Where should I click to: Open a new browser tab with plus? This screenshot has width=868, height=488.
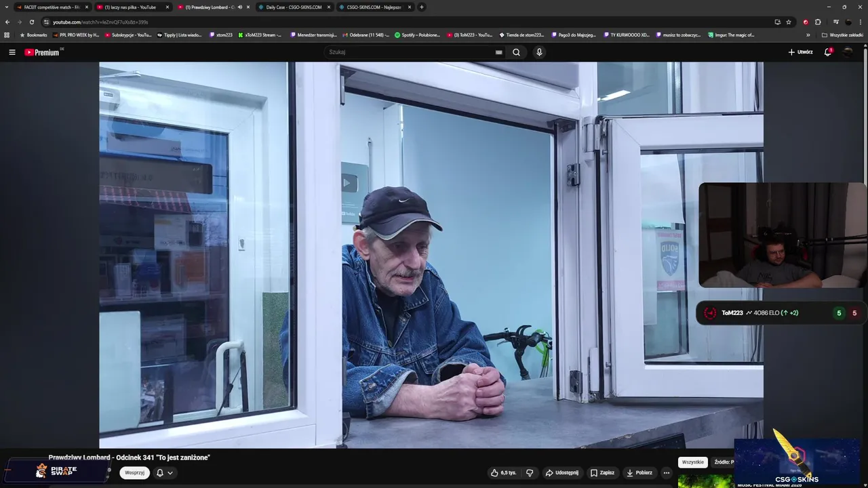click(x=421, y=7)
